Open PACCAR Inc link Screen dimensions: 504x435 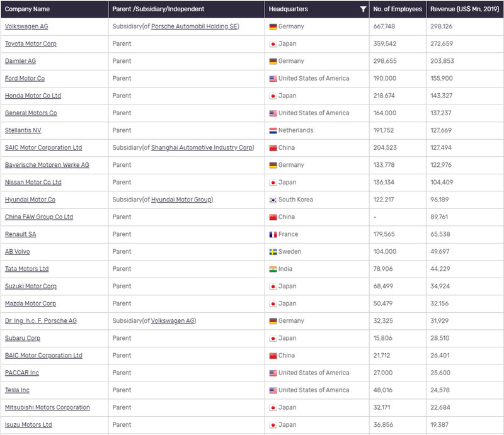[22, 373]
